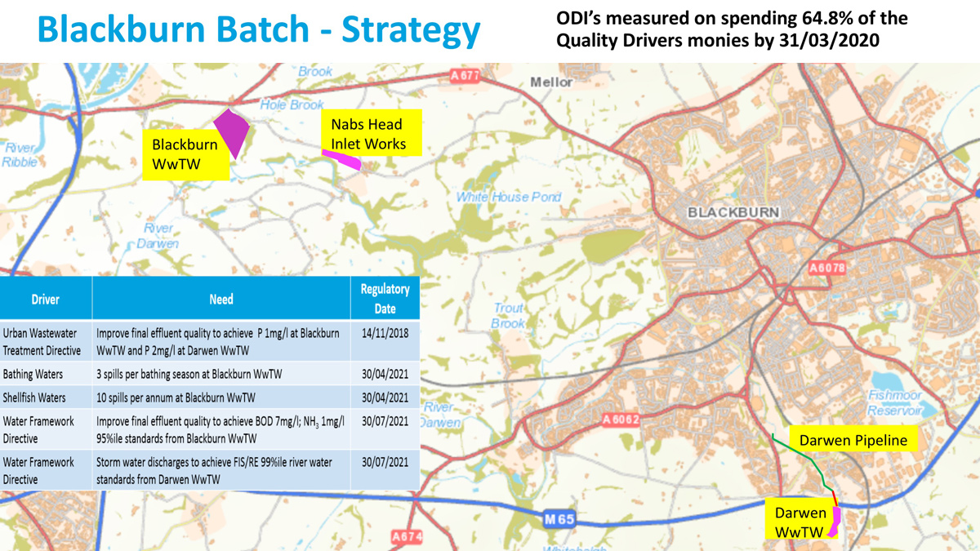This screenshot has height=551, width=980.
Task: Click the magenta Darwen WwTW site marker
Action: click(x=835, y=522)
